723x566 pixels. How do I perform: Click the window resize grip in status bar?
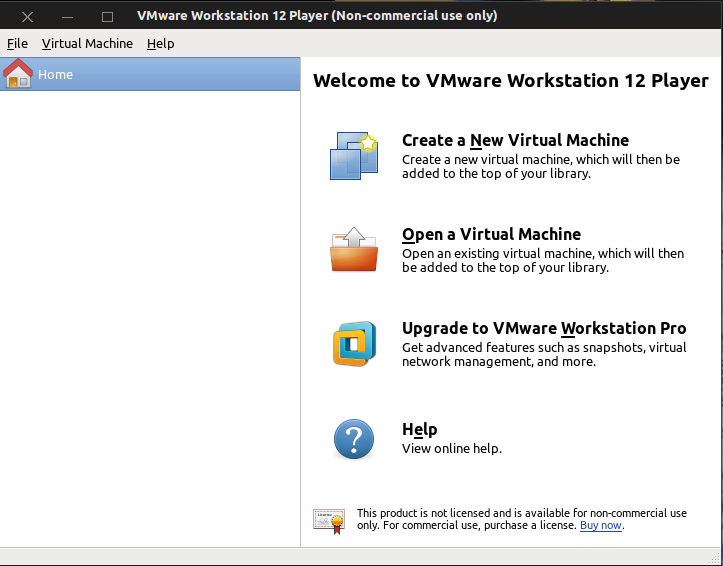coord(716,558)
